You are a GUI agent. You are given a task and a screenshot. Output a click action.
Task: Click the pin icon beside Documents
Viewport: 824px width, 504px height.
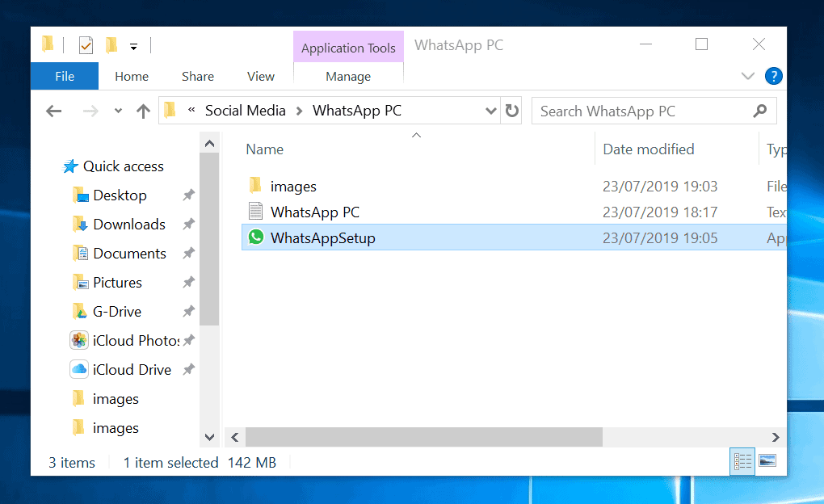click(x=189, y=254)
